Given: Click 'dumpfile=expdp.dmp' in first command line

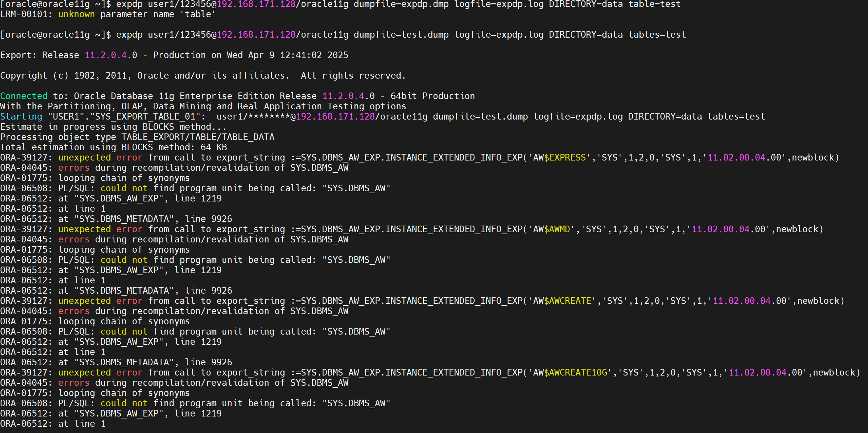Looking at the screenshot, I should pos(401,4).
